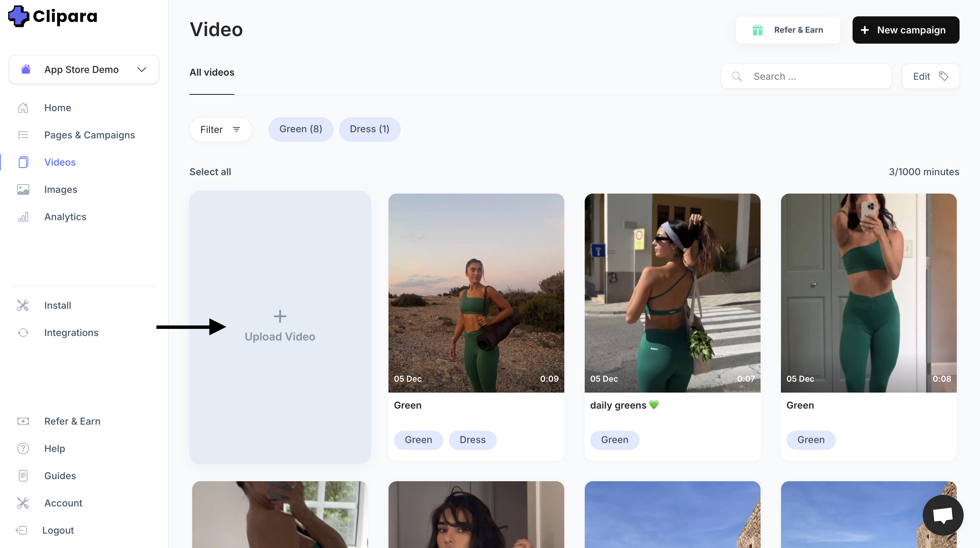Image resolution: width=980 pixels, height=548 pixels.
Task: Click the Green tag under daily greens
Action: (x=614, y=440)
